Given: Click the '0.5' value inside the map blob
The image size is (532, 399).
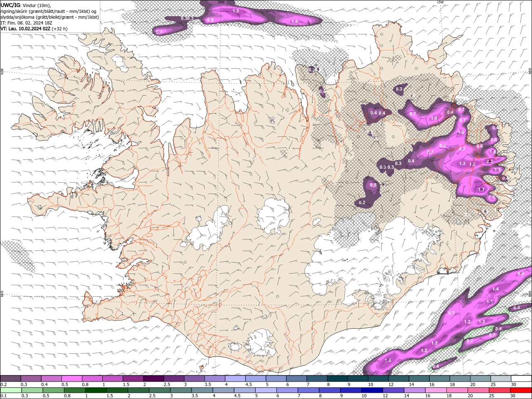Looking at the screenshot, I should [x=373, y=185].
